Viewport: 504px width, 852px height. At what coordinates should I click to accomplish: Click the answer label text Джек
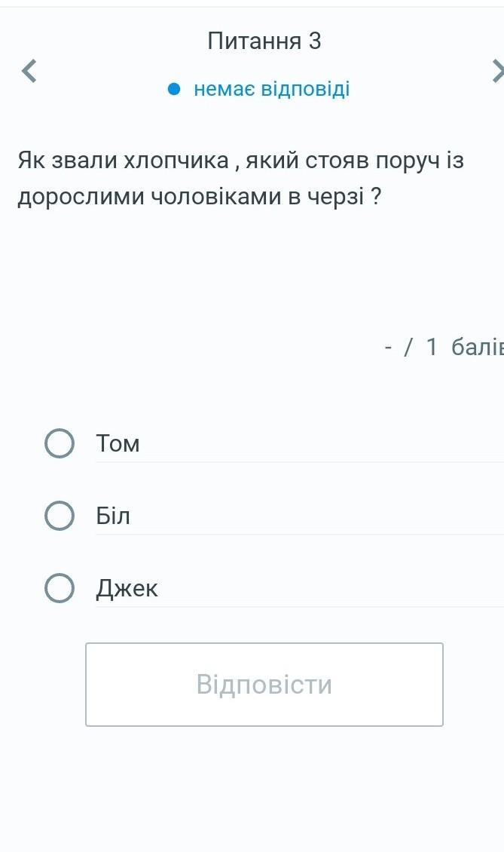tap(127, 589)
